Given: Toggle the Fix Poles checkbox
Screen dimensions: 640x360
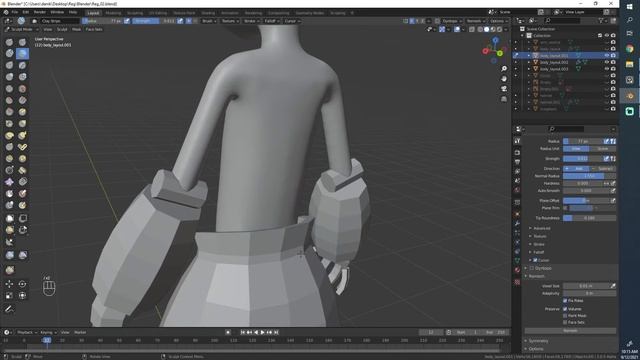Looking at the screenshot, I should pyautogui.click(x=565, y=301).
